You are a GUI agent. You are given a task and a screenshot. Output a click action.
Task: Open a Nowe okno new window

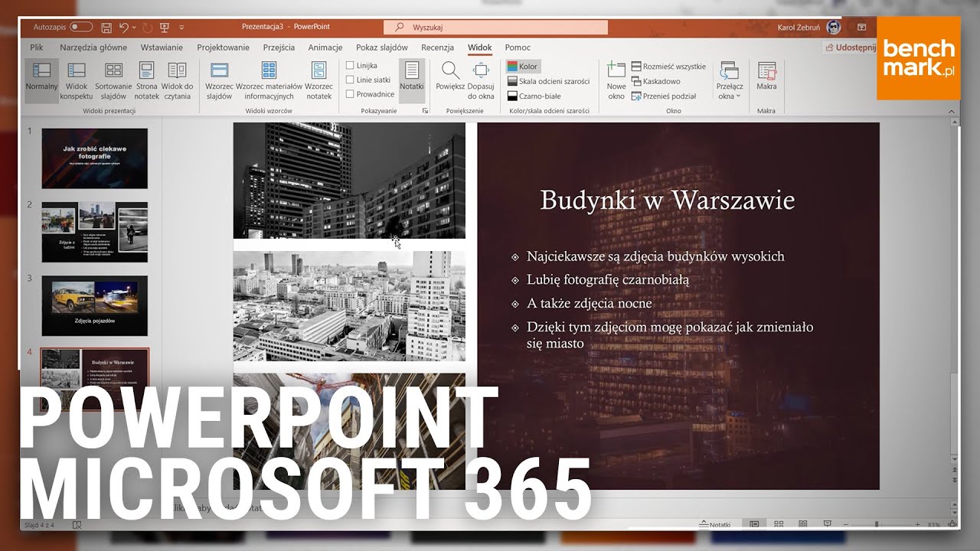(x=616, y=80)
